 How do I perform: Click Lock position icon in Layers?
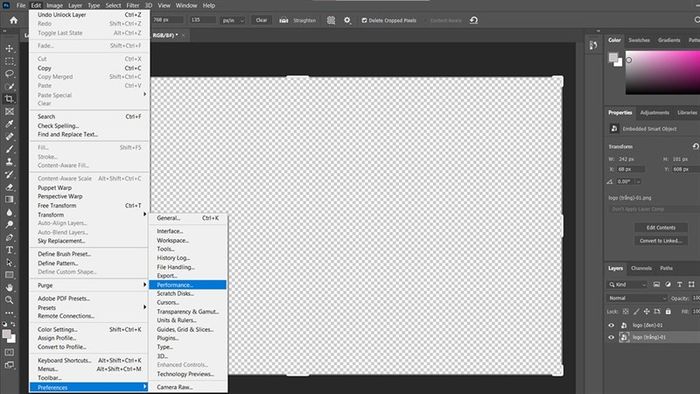(x=646, y=311)
